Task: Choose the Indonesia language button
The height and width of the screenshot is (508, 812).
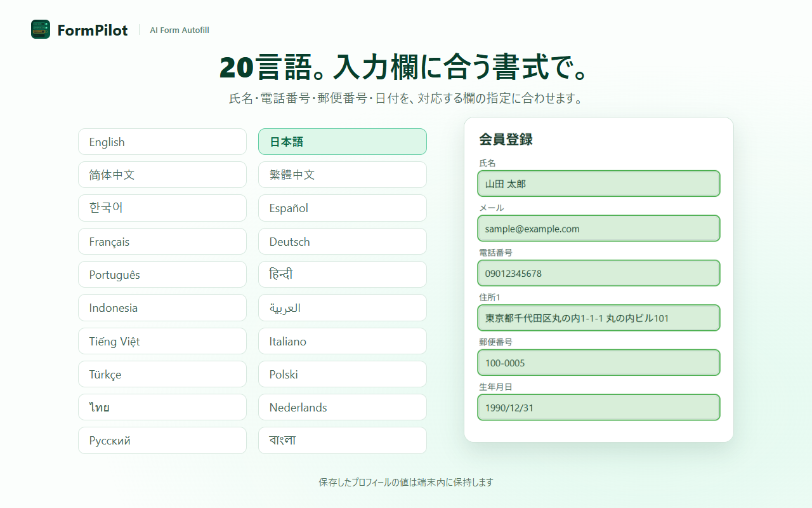Action: pos(162,307)
